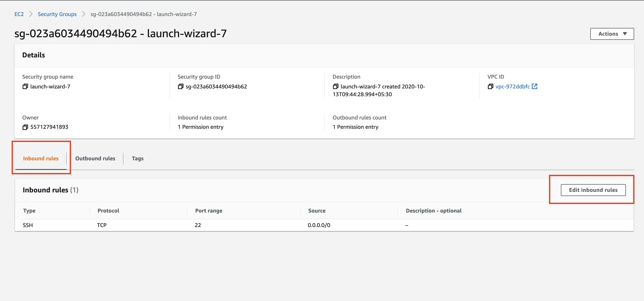Copy the description text icon

[335, 87]
